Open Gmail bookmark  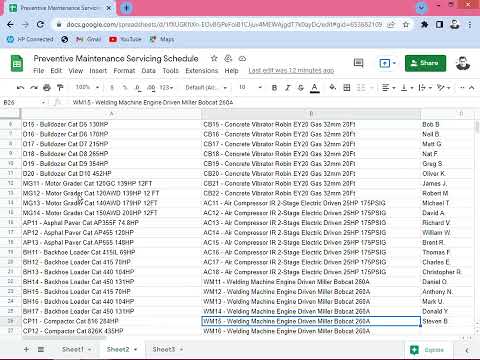[88, 39]
